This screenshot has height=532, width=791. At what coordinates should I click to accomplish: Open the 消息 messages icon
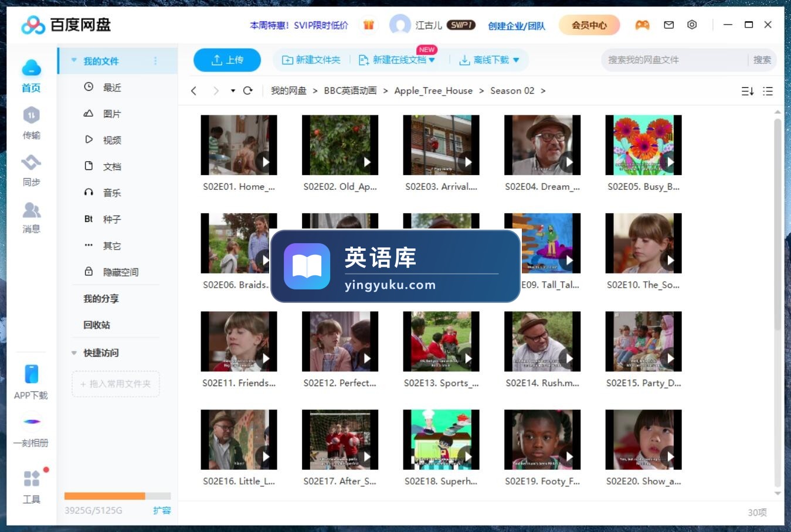click(31, 209)
